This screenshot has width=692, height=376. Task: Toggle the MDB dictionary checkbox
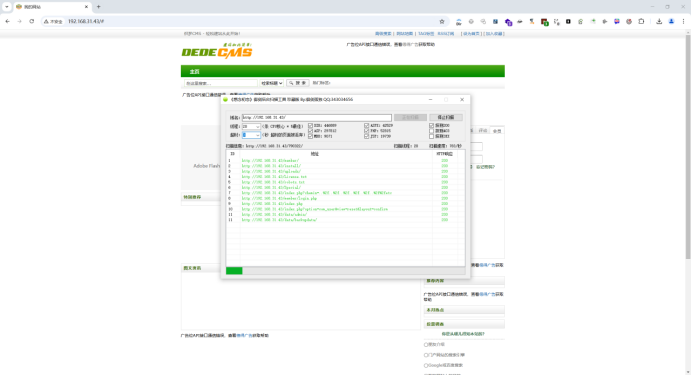pos(310,136)
